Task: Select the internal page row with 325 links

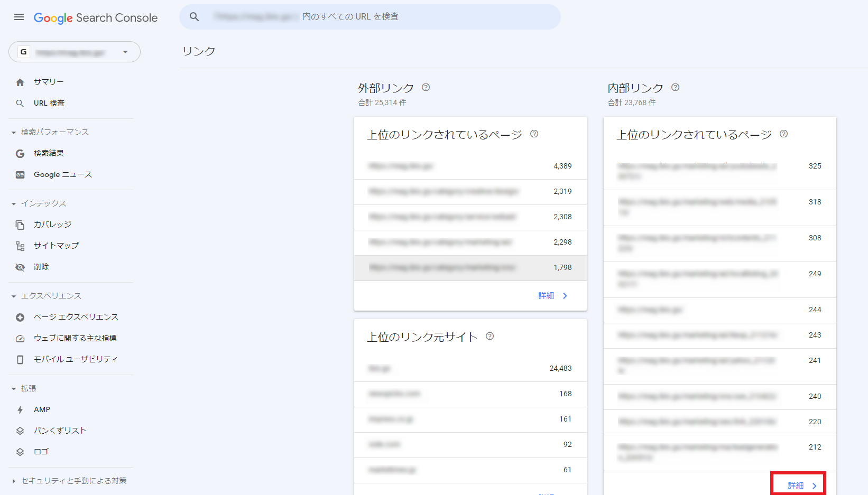Action: point(720,172)
